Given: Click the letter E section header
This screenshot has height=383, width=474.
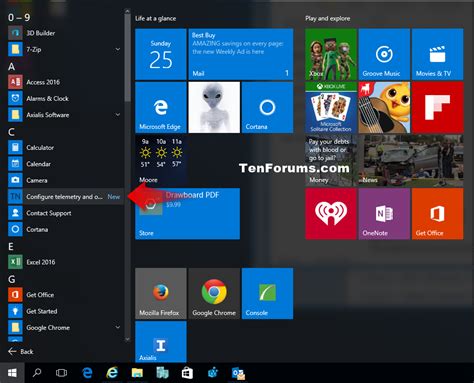Looking at the screenshot, I should (x=11, y=246).
